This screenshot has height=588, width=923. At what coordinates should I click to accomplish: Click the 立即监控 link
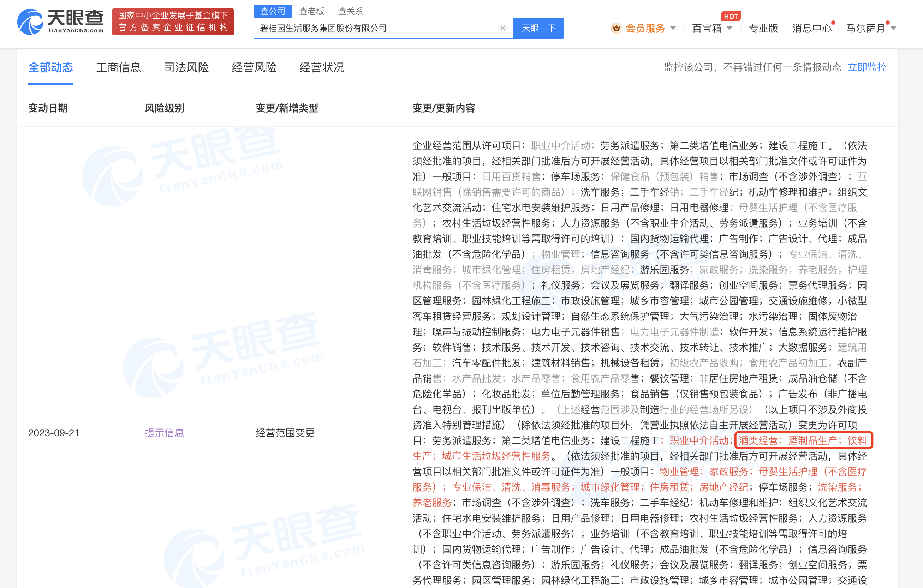867,67
